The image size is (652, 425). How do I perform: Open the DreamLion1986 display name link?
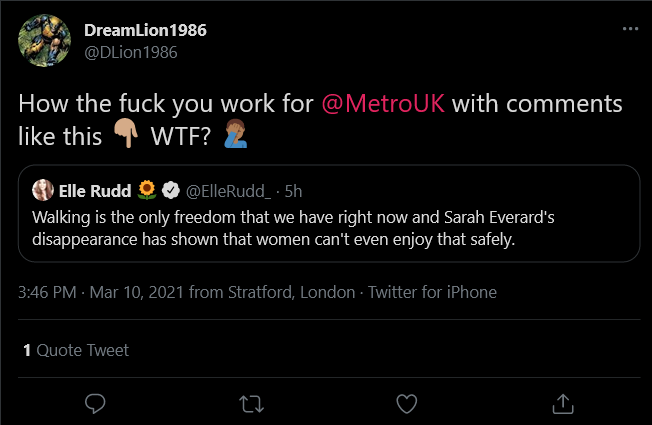click(145, 30)
